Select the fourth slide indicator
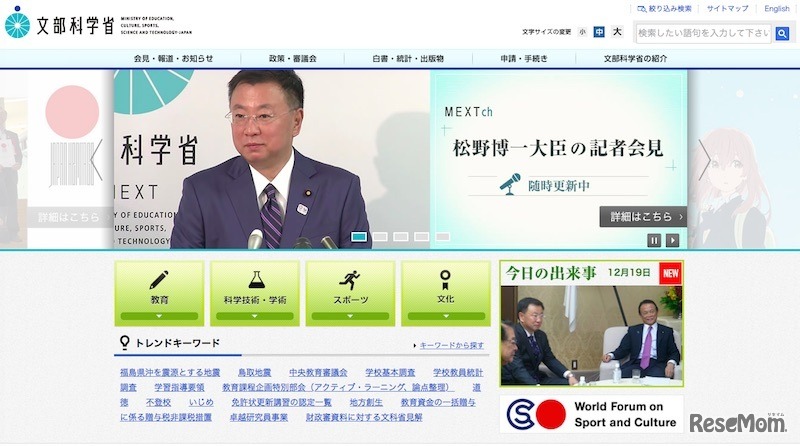 421,237
